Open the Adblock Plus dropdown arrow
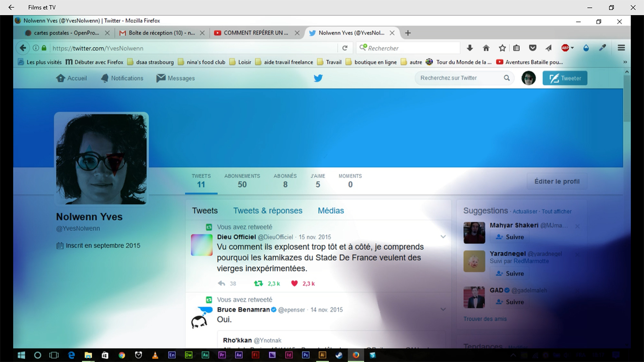This screenshot has width=644, height=362. click(x=572, y=48)
